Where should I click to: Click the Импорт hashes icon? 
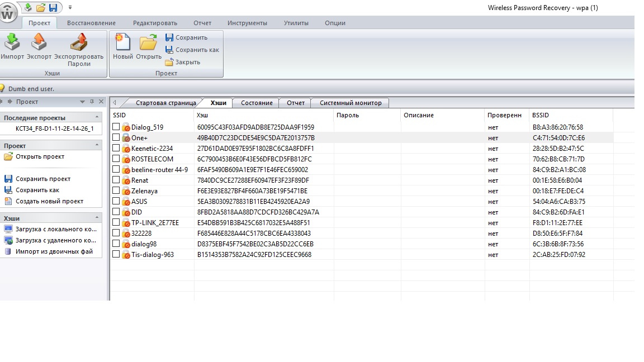tap(12, 43)
